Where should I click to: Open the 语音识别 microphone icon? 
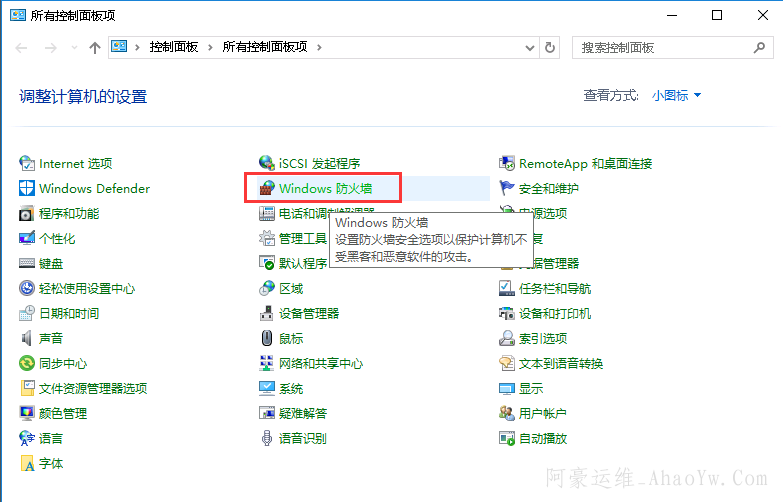tap(267, 438)
